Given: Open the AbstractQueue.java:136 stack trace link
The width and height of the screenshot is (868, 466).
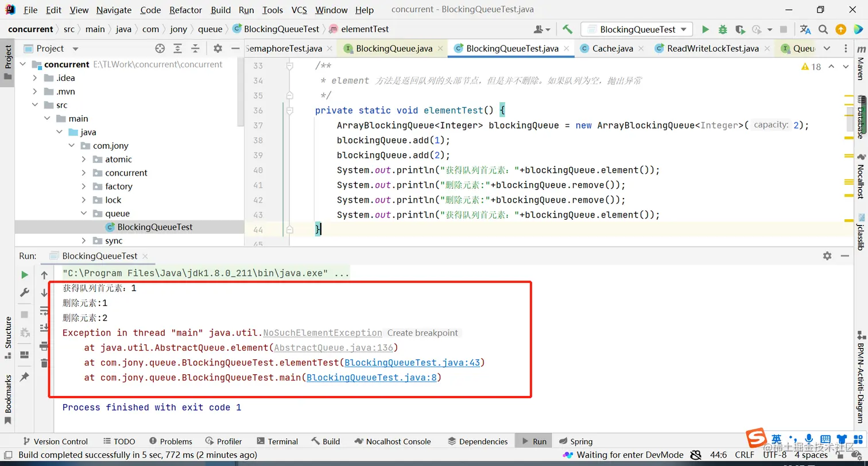Looking at the screenshot, I should pos(334,348).
